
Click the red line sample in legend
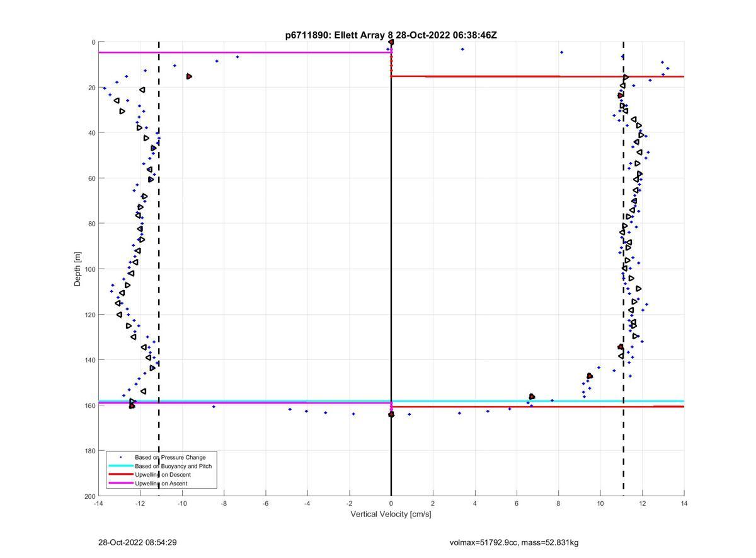pos(121,475)
